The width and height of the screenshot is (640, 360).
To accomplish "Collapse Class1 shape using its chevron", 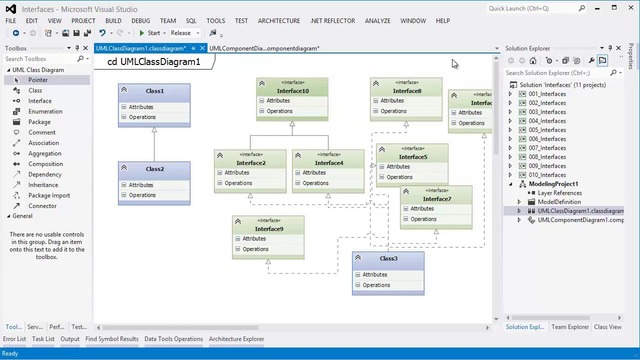I will click(124, 90).
